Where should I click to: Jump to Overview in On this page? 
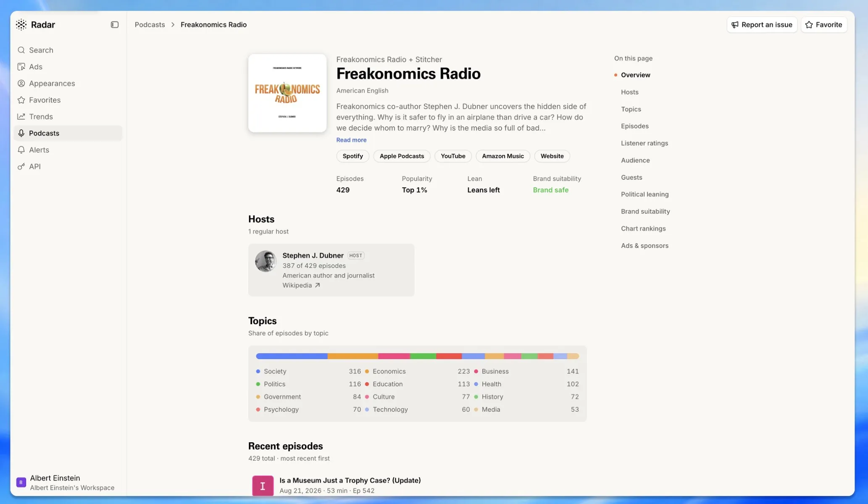point(635,75)
